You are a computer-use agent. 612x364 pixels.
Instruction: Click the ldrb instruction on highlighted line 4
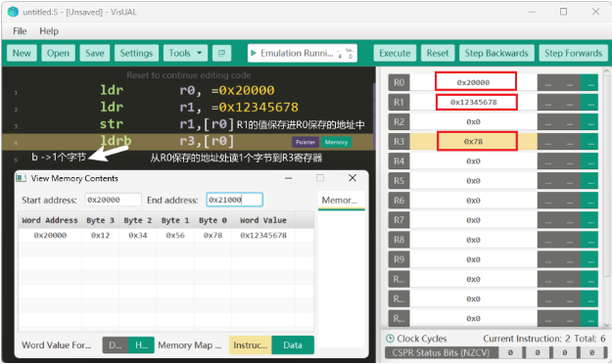[116, 141]
